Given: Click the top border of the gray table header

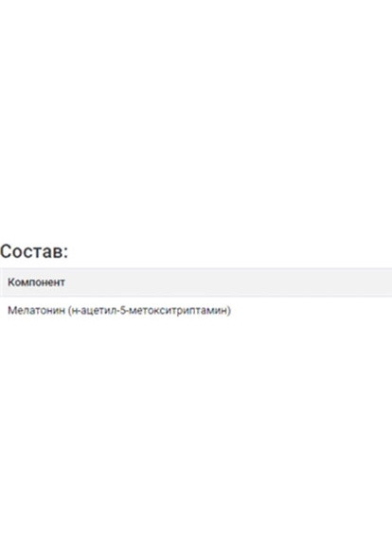Looking at the screenshot, I should click(196, 268).
